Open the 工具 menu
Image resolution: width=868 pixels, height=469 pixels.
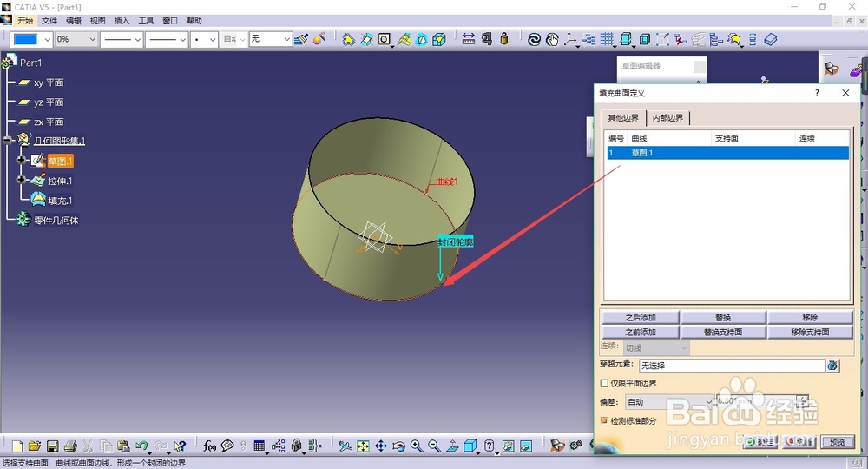146,21
